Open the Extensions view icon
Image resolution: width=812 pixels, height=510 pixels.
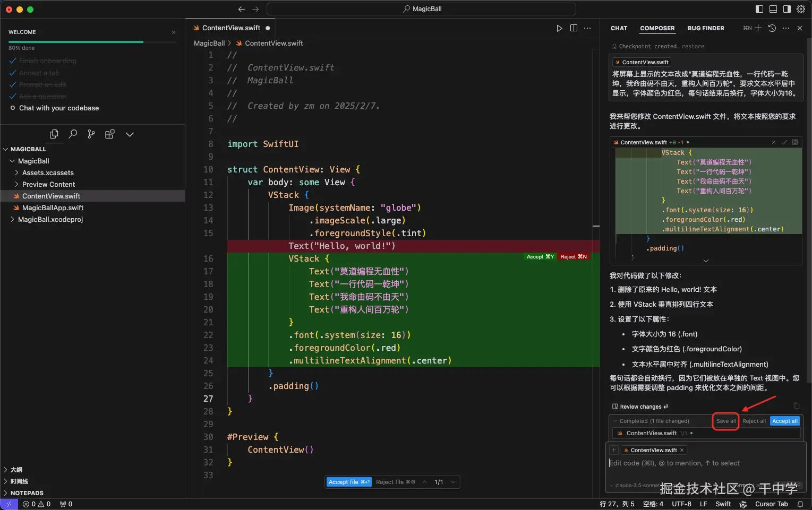pyautogui.click(x=110, y=134)
